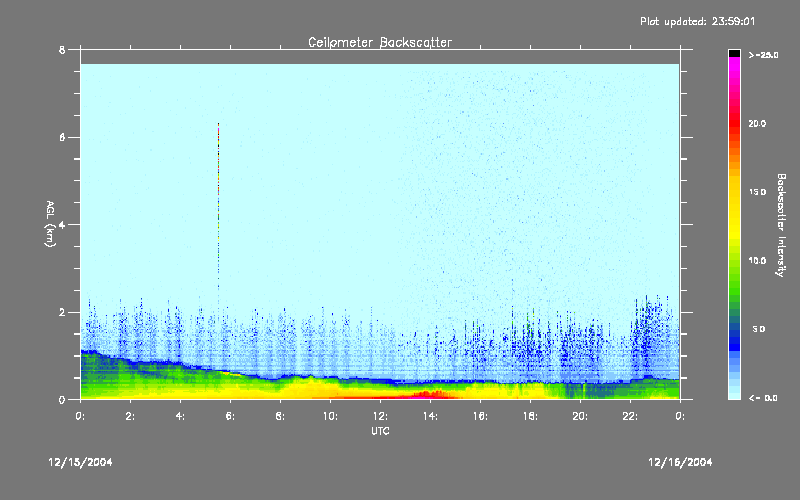Click the x-axis tick label '20:'
800x500 pixels.
(580, 416)
